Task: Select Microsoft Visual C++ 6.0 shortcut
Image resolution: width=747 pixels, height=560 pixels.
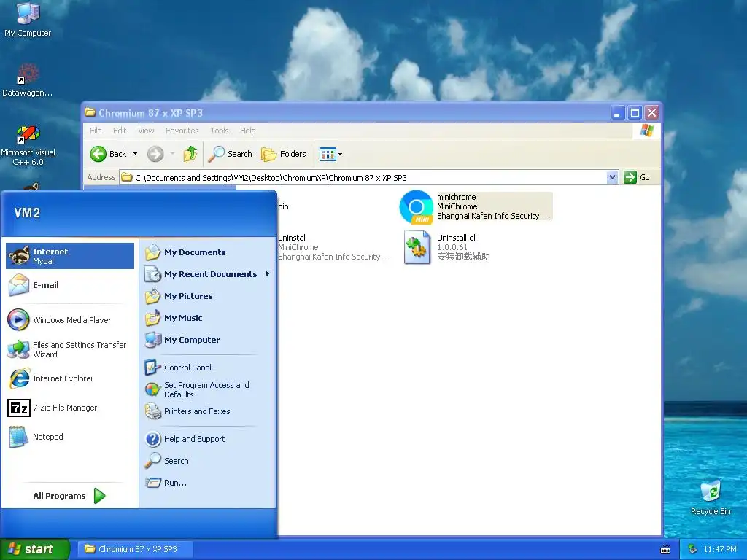Action: point(28,146)
